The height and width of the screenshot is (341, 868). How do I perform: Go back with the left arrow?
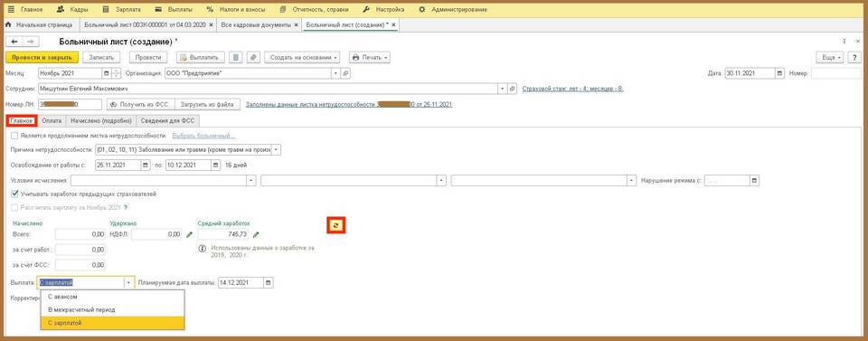15,42
